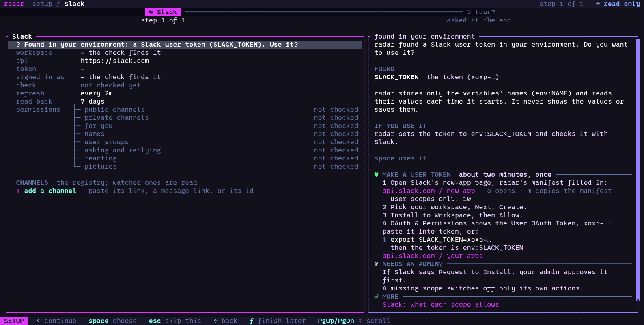The width and height of the screenshot is (644, 325).
Task: Click the SETUP mode badge in footer
Action: [14, 321]
